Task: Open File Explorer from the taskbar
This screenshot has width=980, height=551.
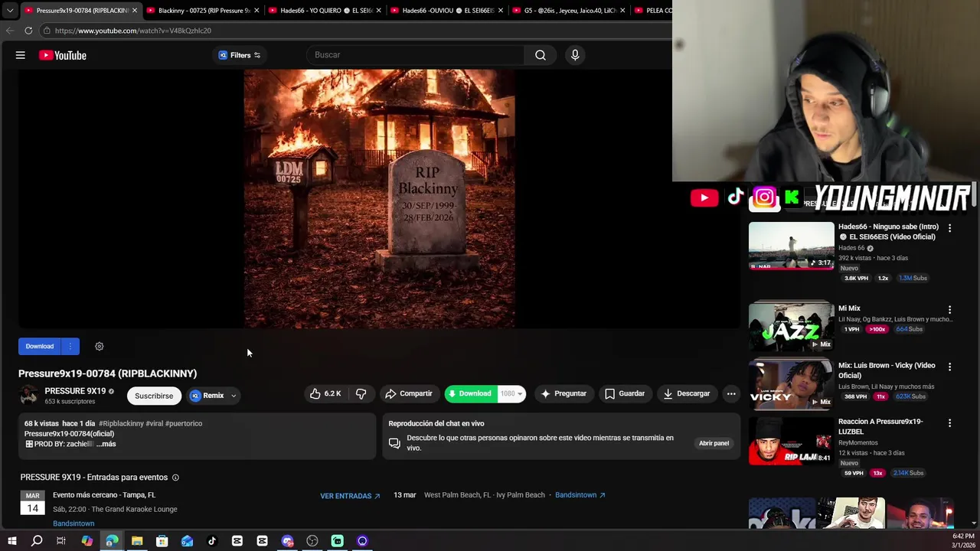Action: (137, 541)
